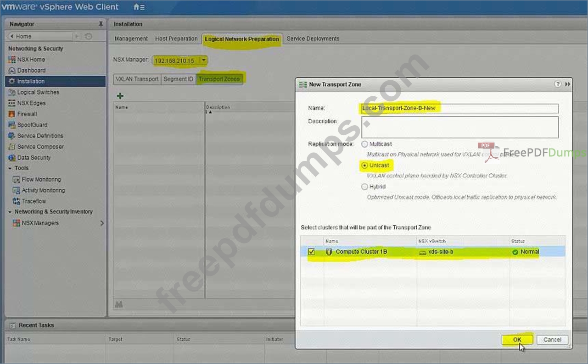Viewport: 588px width, 364px height.
Task: Click the Service Definitions icon
Action: pos(12,136)
